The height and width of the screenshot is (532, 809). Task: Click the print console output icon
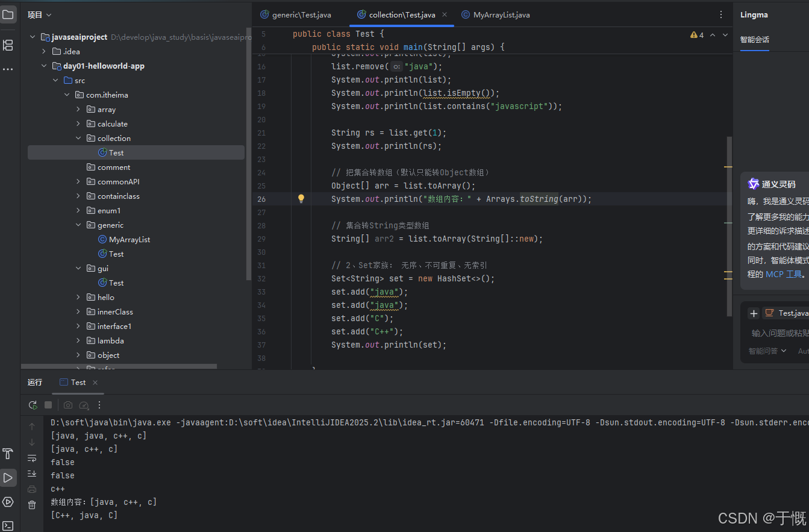click(x=32, y=489)
